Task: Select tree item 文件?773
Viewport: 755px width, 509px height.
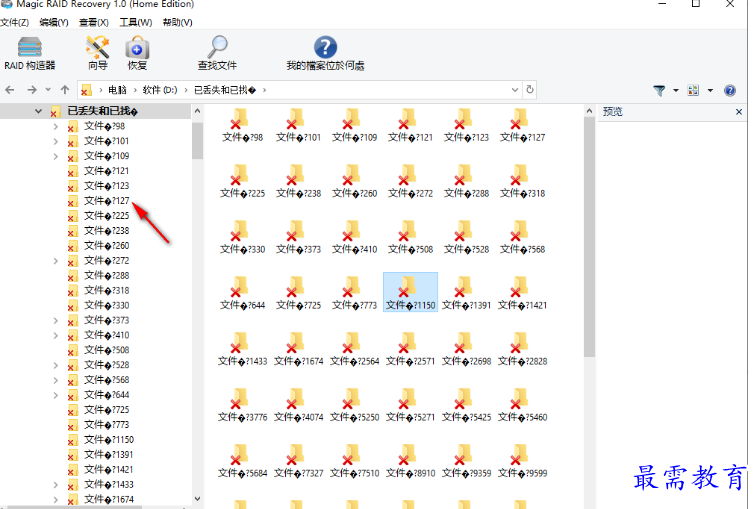Action: pos(106,425)
